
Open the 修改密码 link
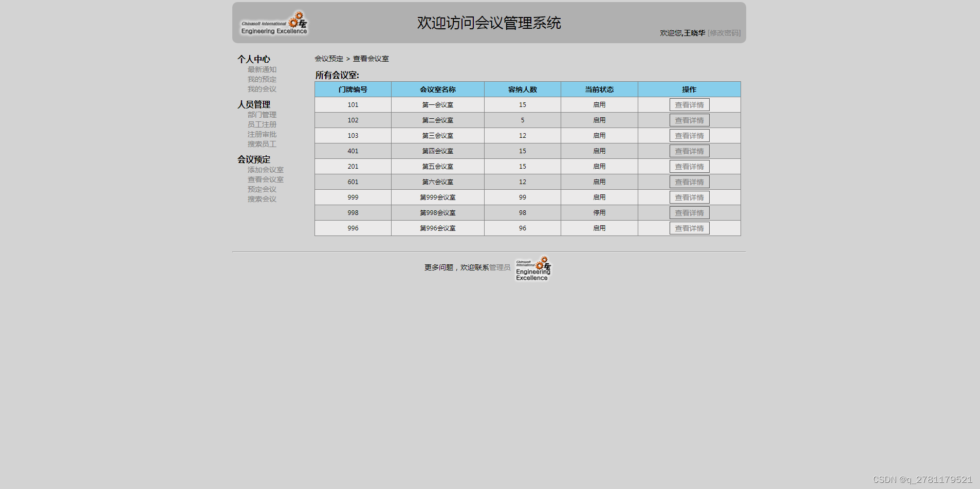[x=724, y=33]
